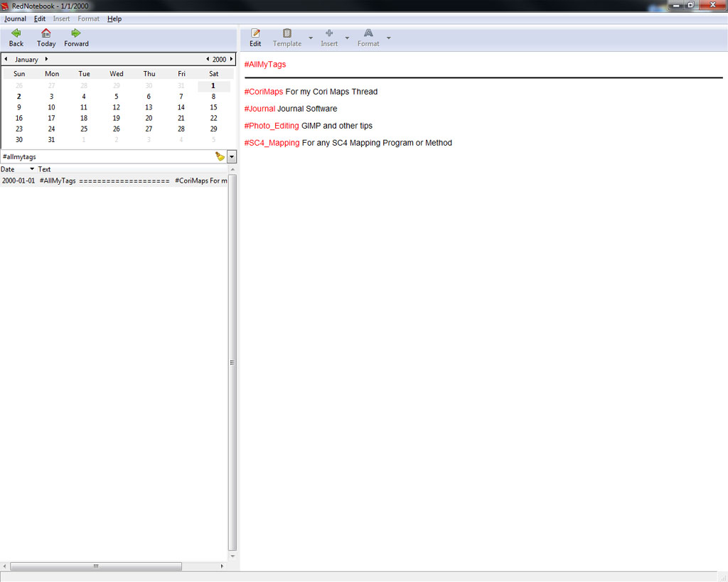Click the #Journal tag link
The height and width of the screenshot is (582, 728).
(x=259, y=109)
